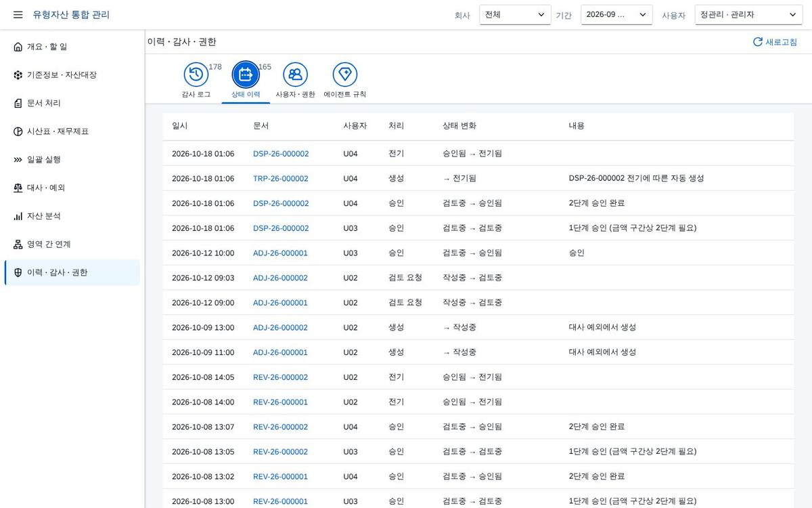Click the 처리 column header
Viewport: 812px width, 508px height.
coord(396,126)
